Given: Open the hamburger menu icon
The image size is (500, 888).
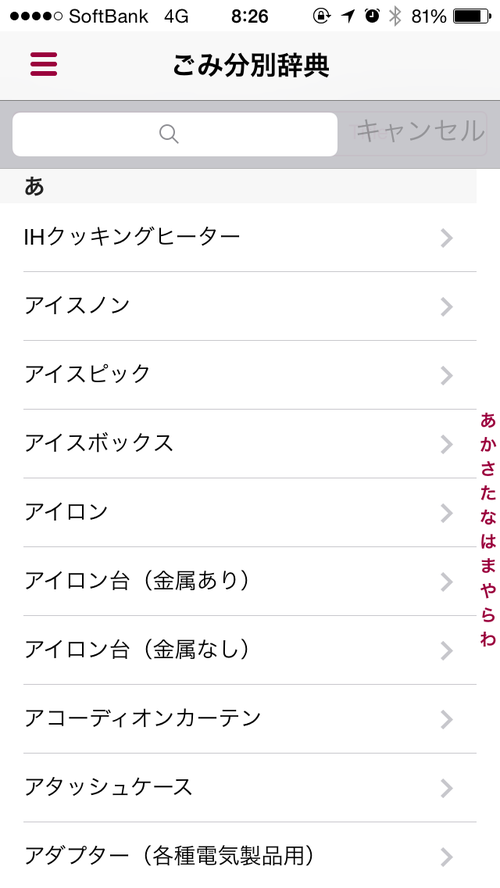Looking at the screenshot, I should click(x=44, y=64).
